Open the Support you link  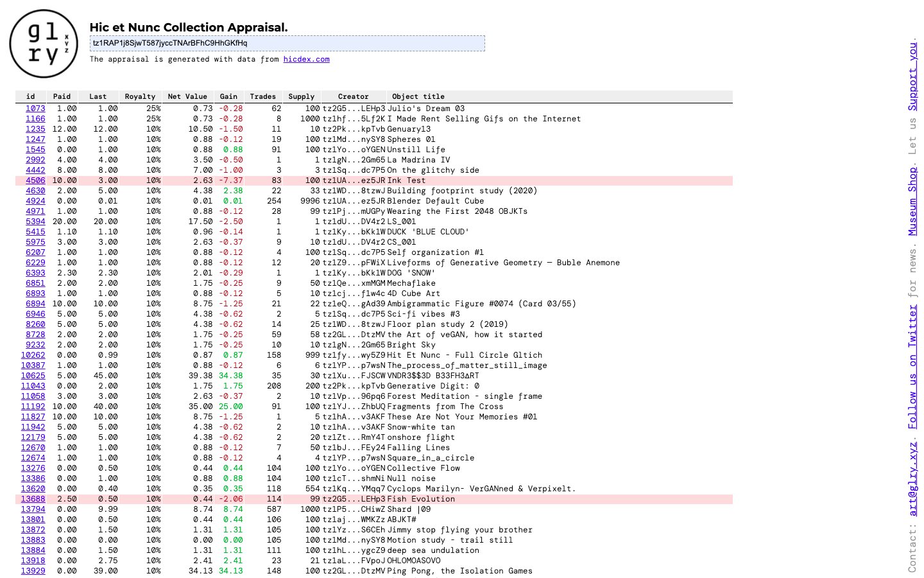[x=912, y=76]
